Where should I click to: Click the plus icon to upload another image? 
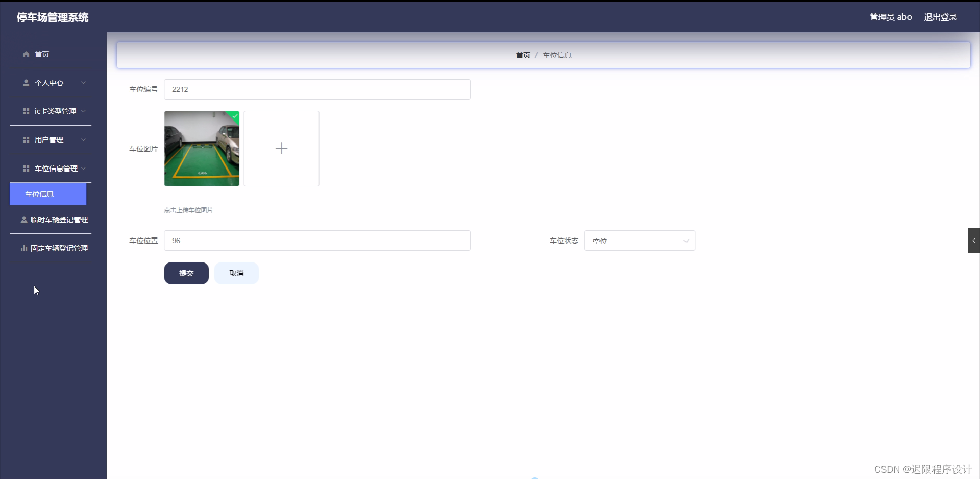tap(281, 149)
